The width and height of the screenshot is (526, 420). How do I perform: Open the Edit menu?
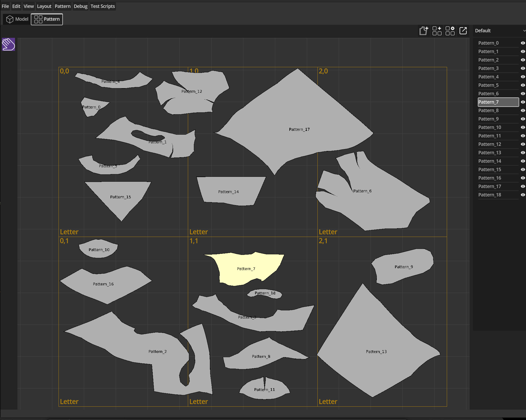click(x=16, y=6)
